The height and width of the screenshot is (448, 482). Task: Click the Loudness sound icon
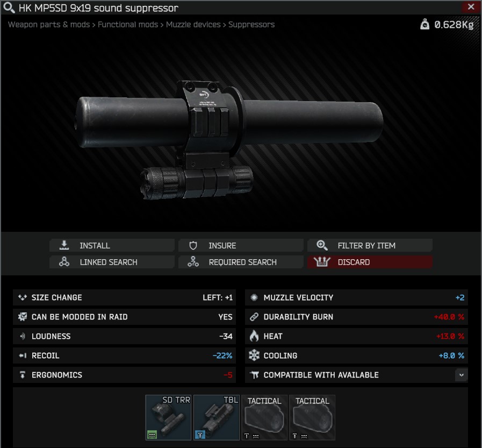(x=23, y=336)
